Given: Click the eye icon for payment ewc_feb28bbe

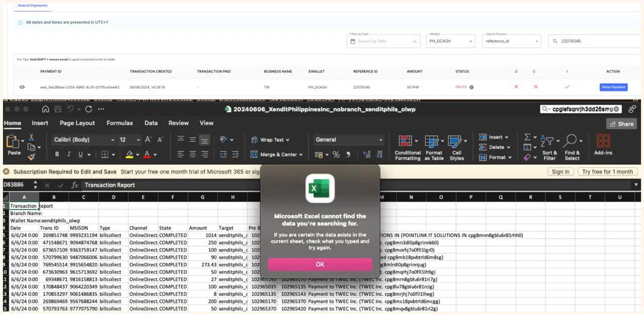Looking at the screenshot, I should coord(22,87).
